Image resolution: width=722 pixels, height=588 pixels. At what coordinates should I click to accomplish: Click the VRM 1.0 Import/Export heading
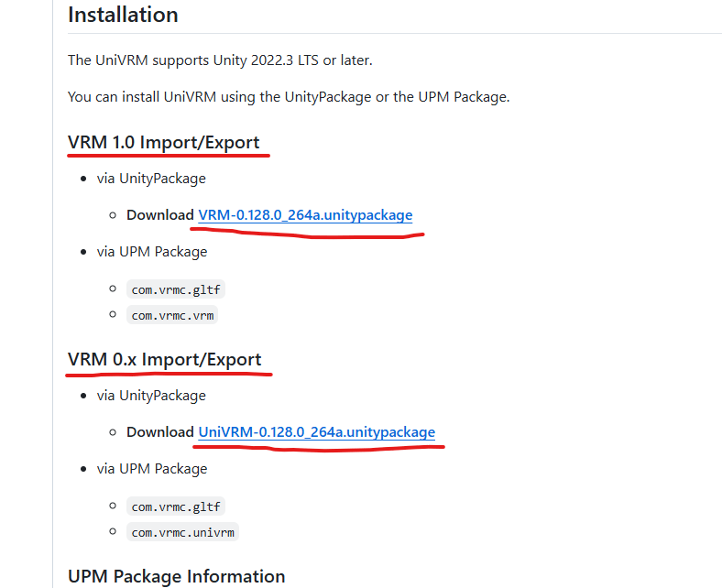tap(164, 142)
